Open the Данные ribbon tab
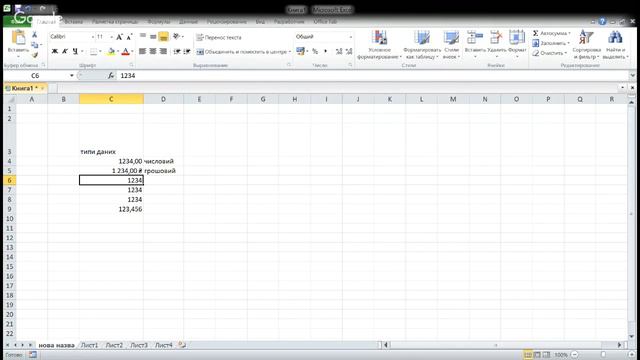This screenshot has height=360, width=640. tap(188, 22)
